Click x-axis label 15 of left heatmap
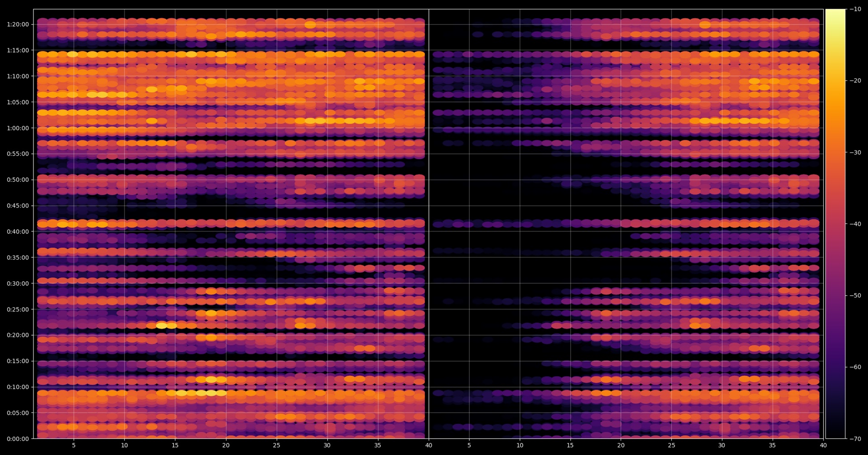This screenshot has width=868, height=455. point(175,446)
